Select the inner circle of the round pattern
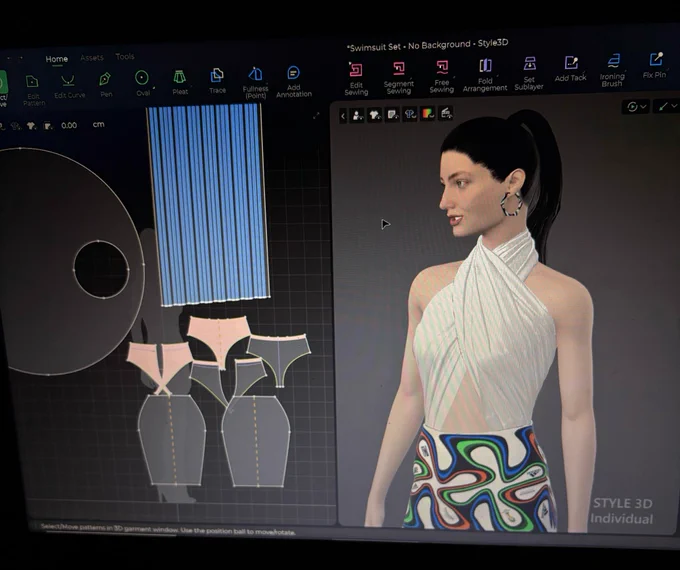This screenshot has height=570, width=680. point(101,269)
